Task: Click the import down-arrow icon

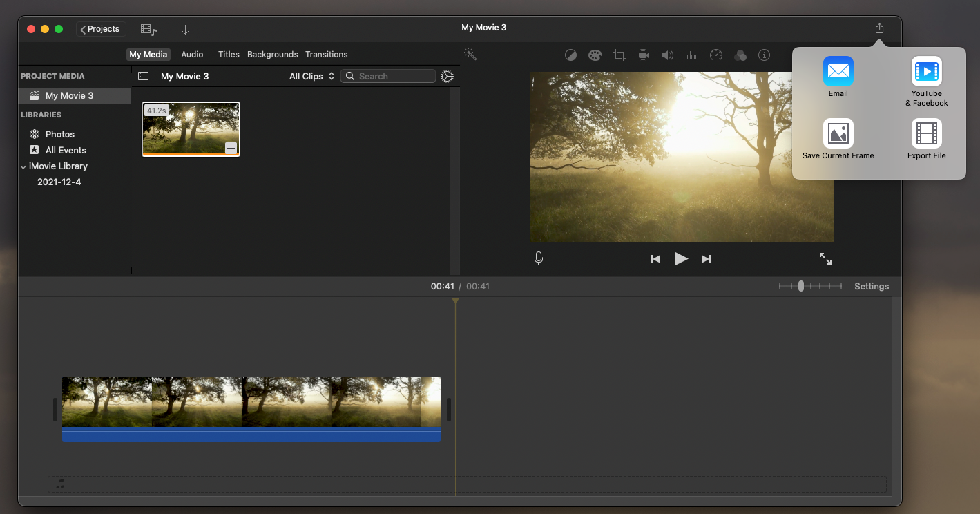Action: (x=185, y=29)
